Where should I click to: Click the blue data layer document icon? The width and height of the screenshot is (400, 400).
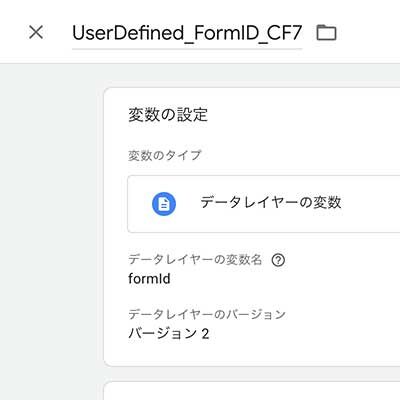point(164,204)
